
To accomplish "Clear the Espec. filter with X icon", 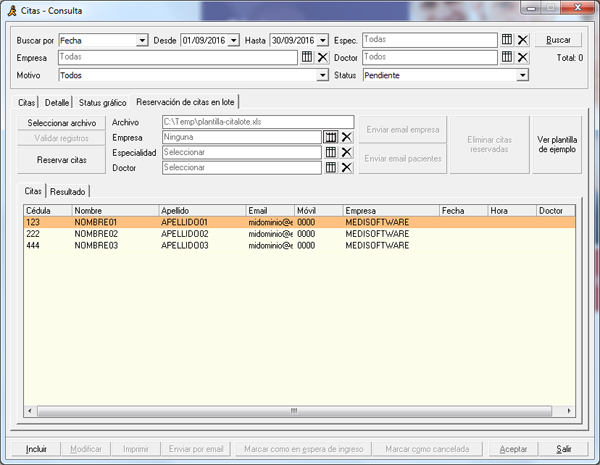I will coord(522,40).
